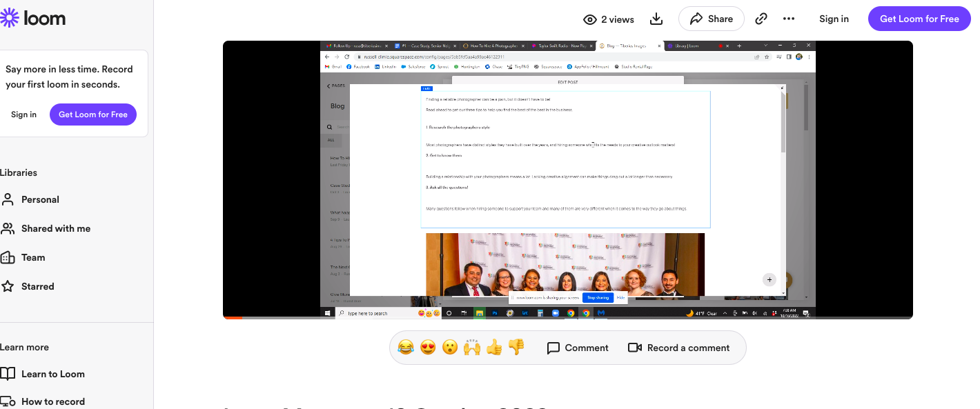Download the video with the download icon

coord(656,19)
